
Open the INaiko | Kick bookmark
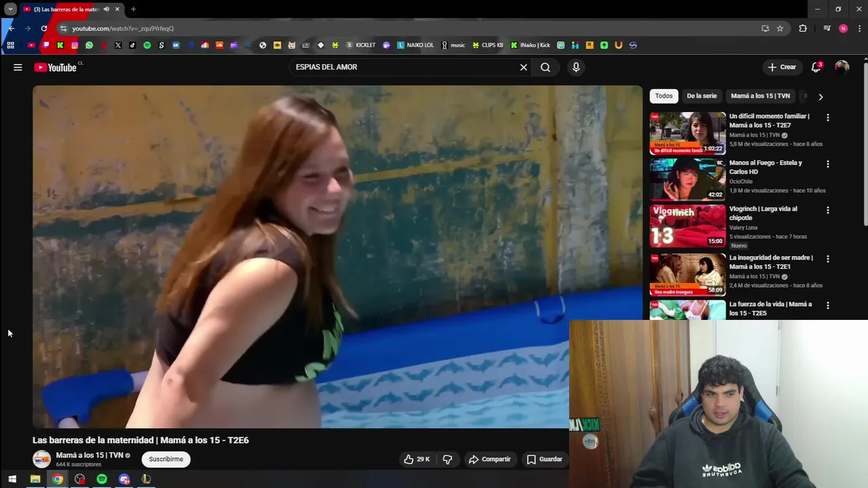pyautogui.click(x=530, y=45)
